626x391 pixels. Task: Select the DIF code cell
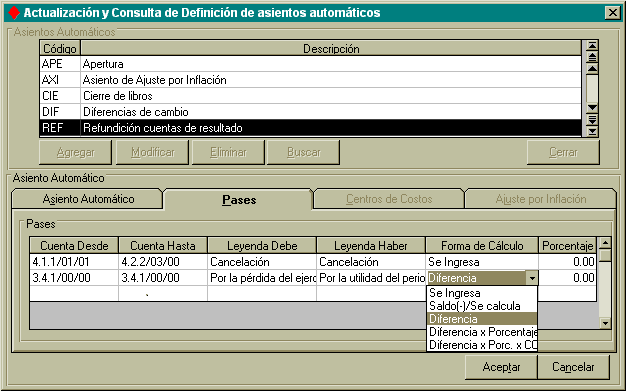point(60,112)
